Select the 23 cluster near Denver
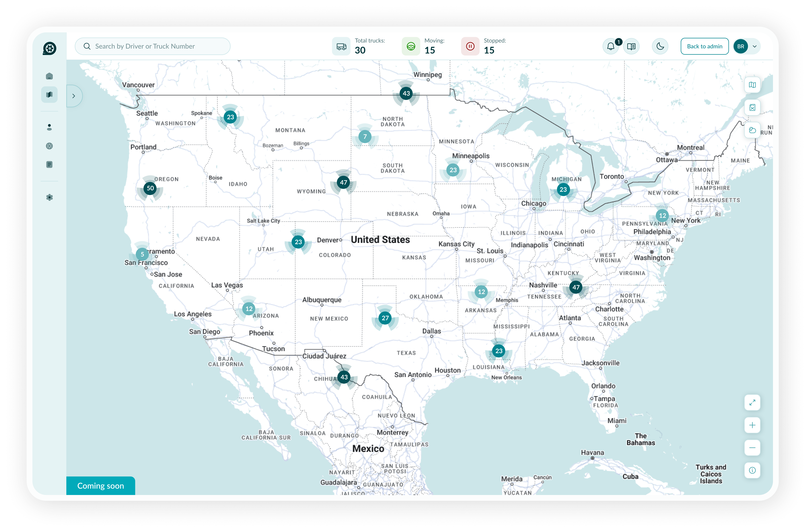810x532 pixels. point(298,242)
